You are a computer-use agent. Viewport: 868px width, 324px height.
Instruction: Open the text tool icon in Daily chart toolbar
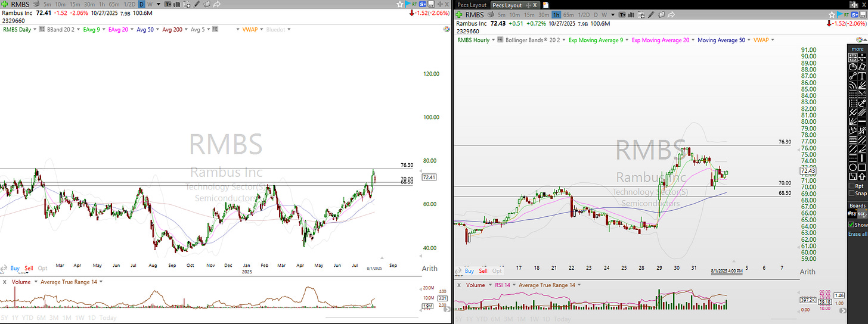click(x=168, y=4)
